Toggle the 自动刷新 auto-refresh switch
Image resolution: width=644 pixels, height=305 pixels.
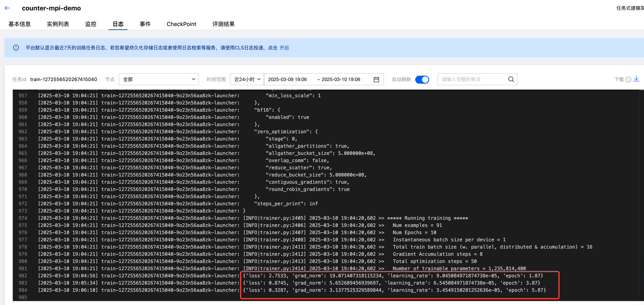(422, 80)
